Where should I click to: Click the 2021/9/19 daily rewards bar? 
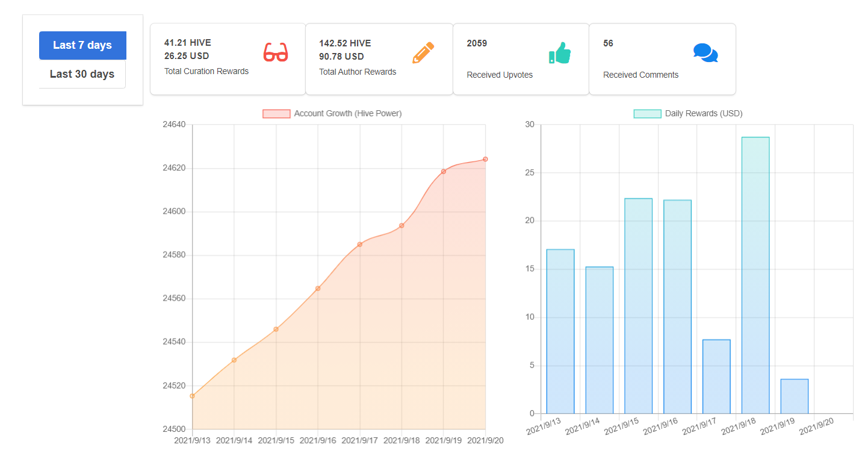coord(795,396)
